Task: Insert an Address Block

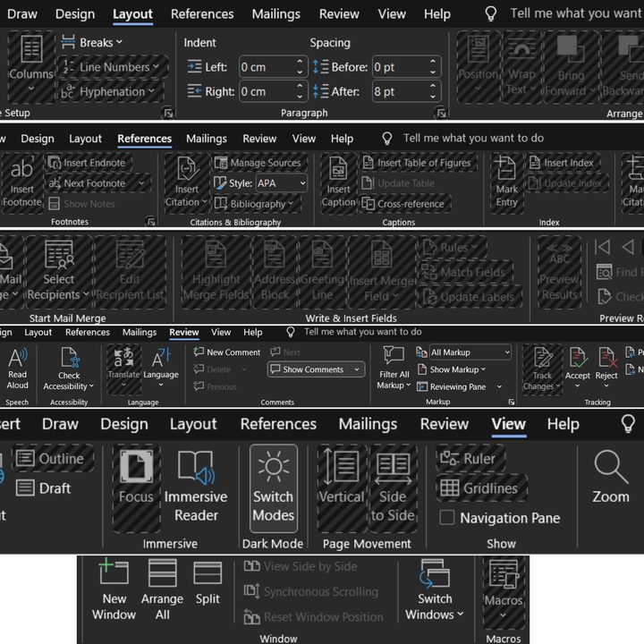Action: pyautogui.click(x=275, y=271)
